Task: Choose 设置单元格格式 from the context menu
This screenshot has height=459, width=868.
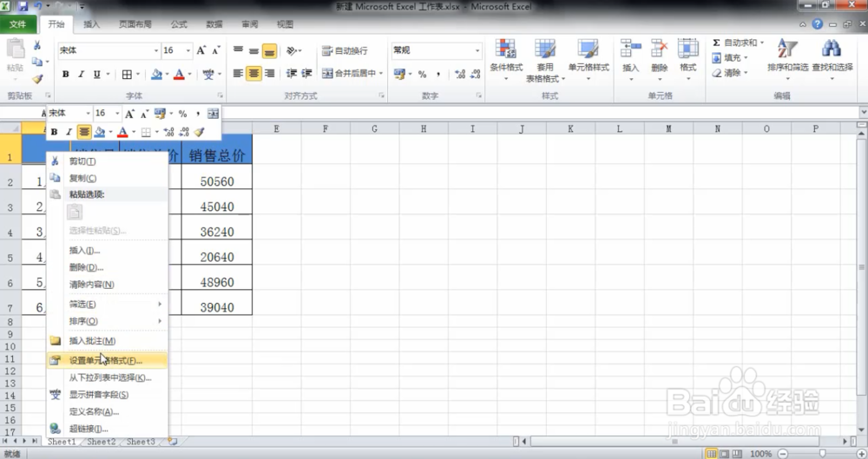Action: click(107, 360)
